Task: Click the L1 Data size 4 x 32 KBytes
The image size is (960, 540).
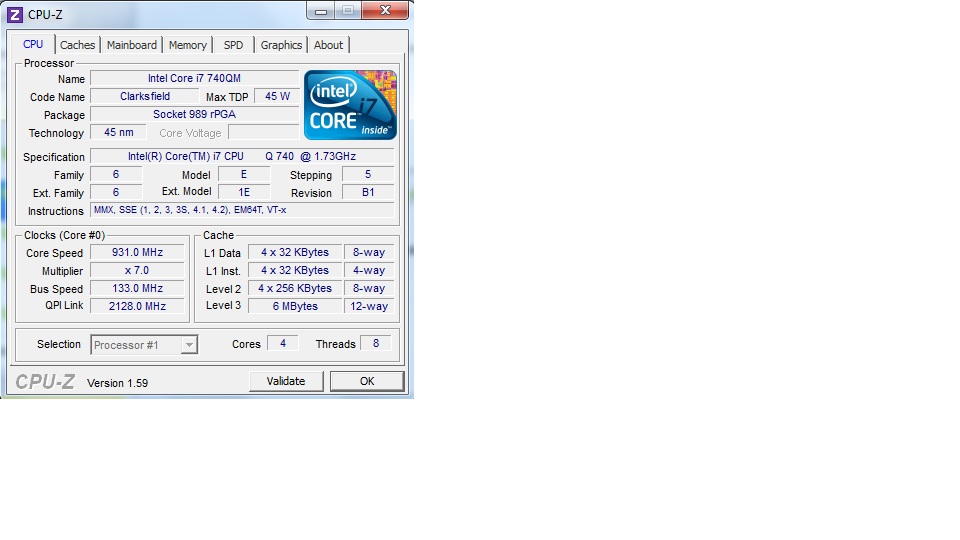Action: [294, 252]
